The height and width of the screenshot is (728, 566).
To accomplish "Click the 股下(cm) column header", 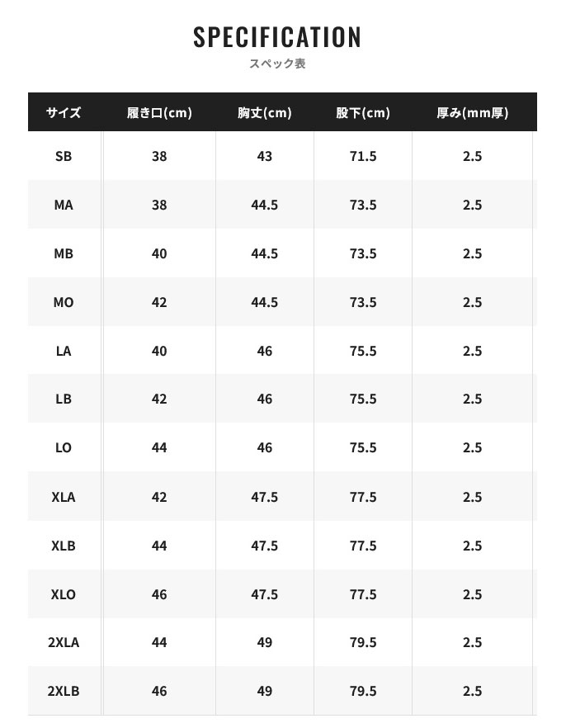I will 363,113.
